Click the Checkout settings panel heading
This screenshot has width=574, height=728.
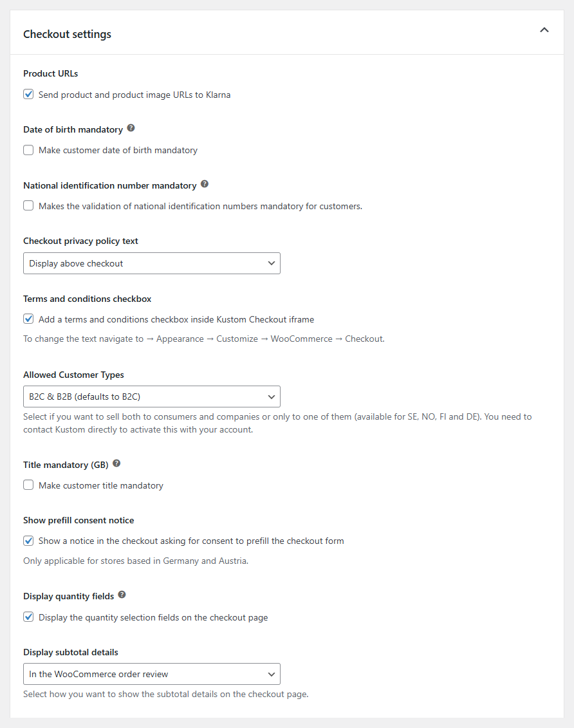tap(68, 34)
